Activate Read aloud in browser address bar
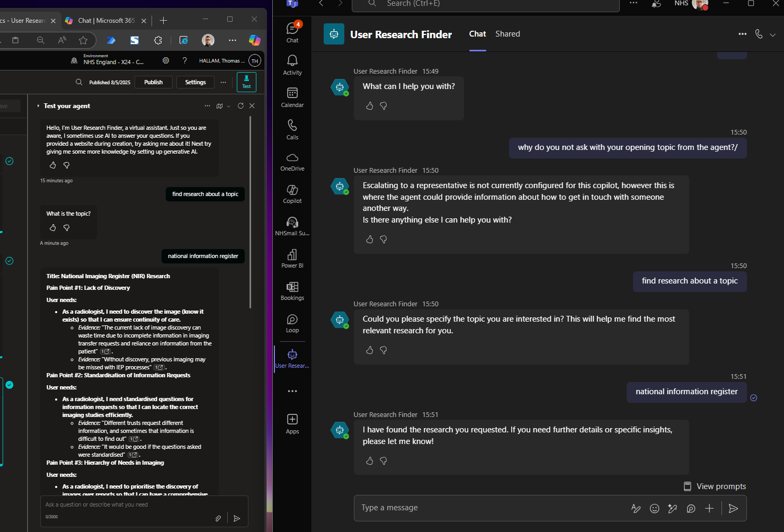 [x=63, y=40]
